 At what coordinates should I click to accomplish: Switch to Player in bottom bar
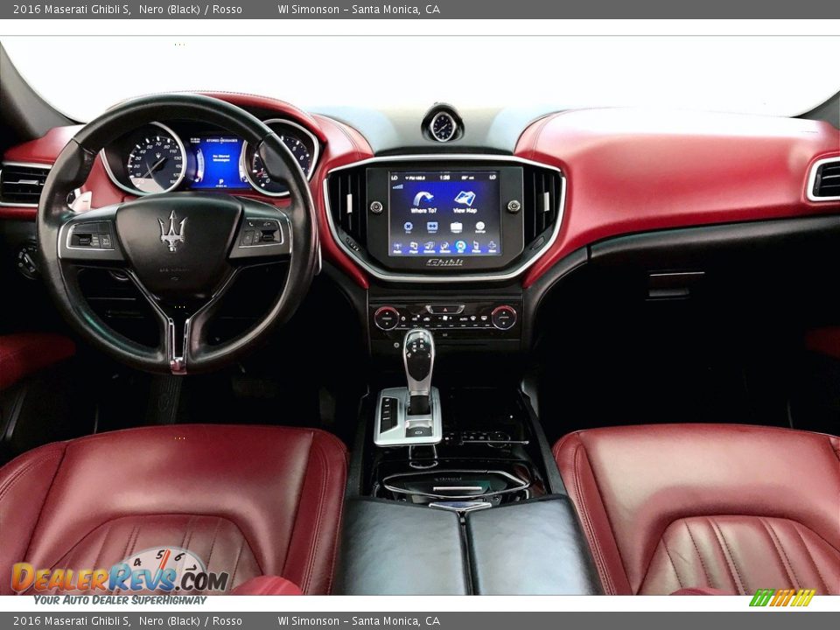pos(414,247)
